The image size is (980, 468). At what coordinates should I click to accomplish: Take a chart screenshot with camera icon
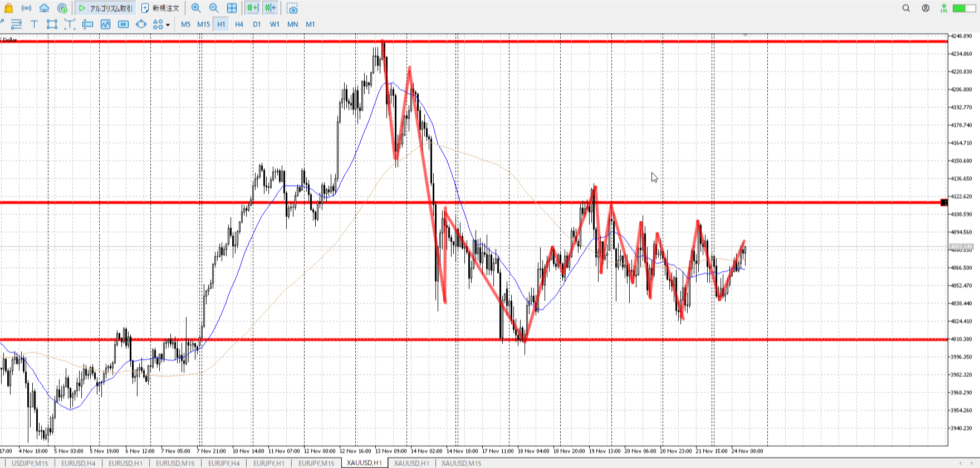pyautogui.click(x=292, y=8)
